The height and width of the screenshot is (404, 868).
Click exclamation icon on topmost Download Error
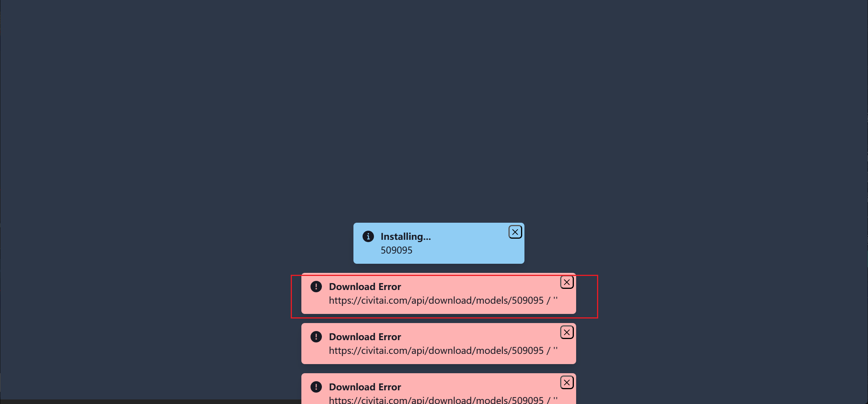click(x=316, y=287)
